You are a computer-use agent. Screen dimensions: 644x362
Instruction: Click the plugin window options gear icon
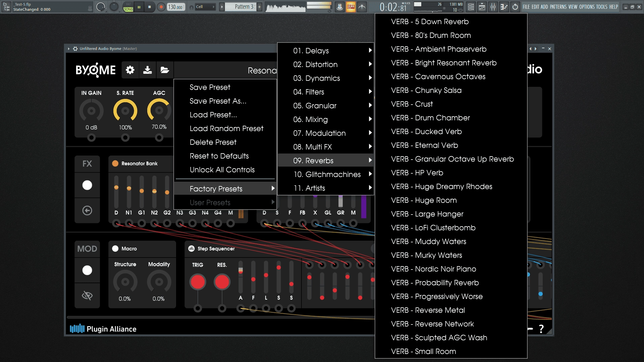(75, 49)
